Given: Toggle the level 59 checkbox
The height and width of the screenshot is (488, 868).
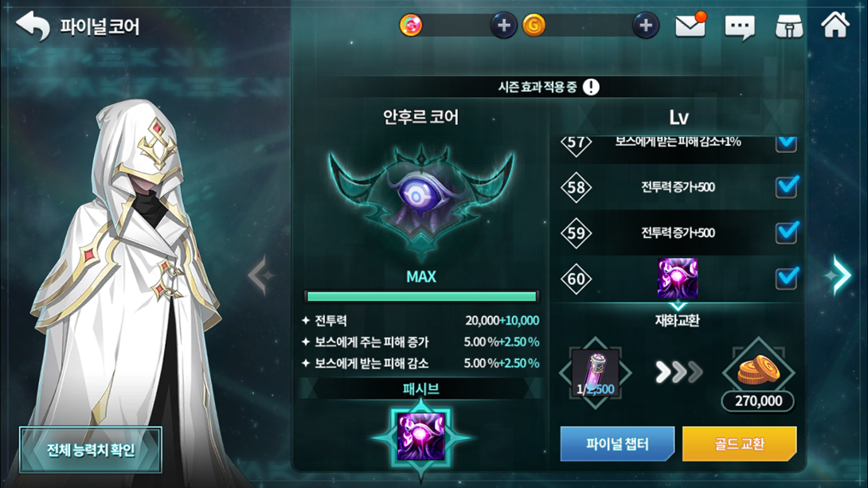Looking at the screenshot, I should [x=787, y=232].
